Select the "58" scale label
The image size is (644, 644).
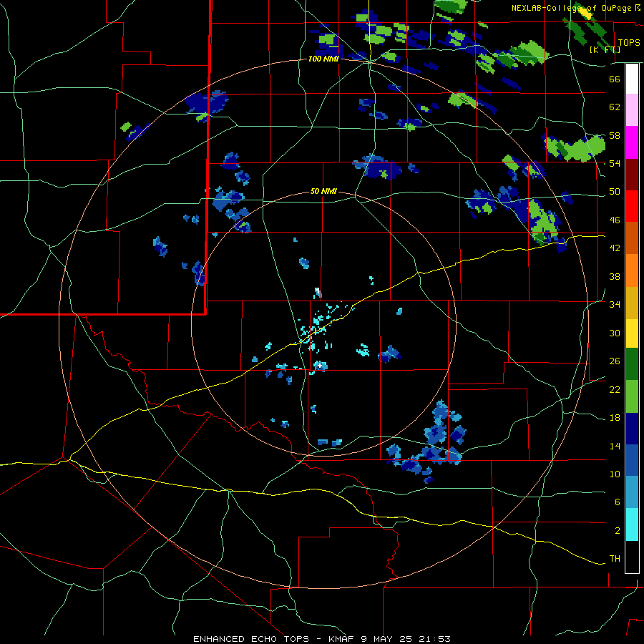click(x=615, y=135)
